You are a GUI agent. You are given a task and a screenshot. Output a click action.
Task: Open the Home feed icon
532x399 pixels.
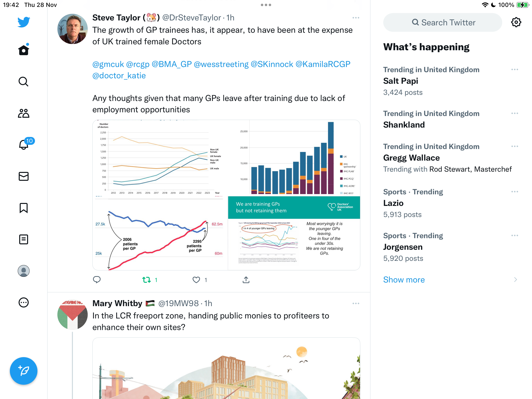24,50
